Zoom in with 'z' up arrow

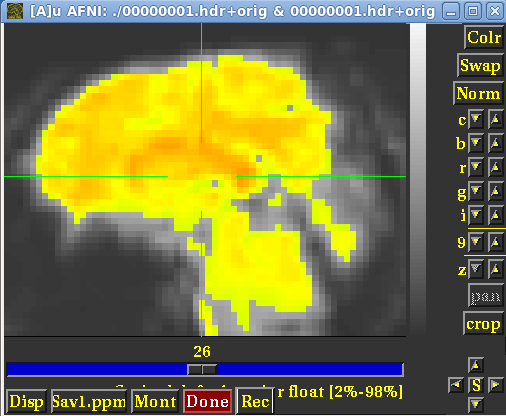pyautogui.click(x=495, y=269)
